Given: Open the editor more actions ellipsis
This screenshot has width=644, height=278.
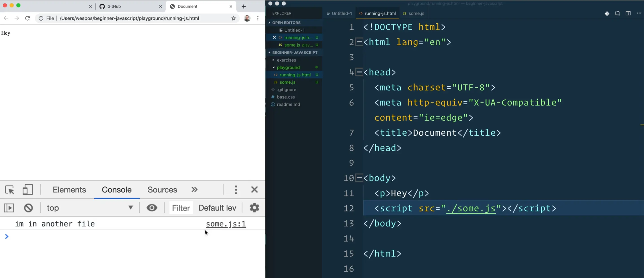Looking at the screenshot, I should [x=639, y=13].
